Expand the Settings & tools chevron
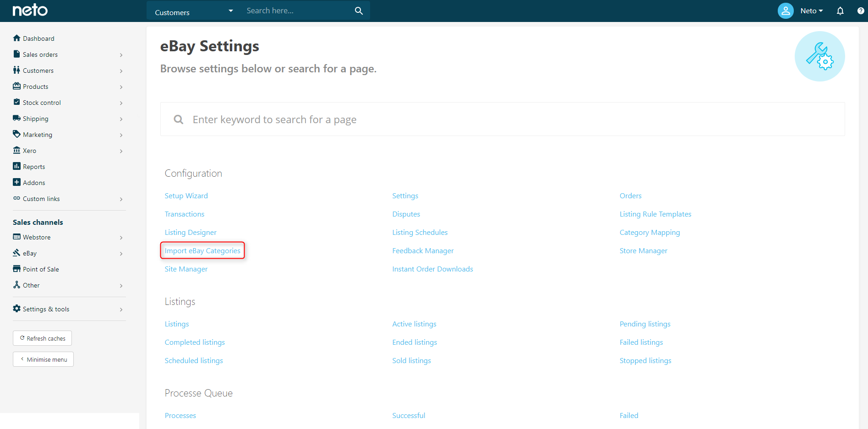The height and width of the screenshot is (429, 868). pyautogui.click(x=121, y=310)
